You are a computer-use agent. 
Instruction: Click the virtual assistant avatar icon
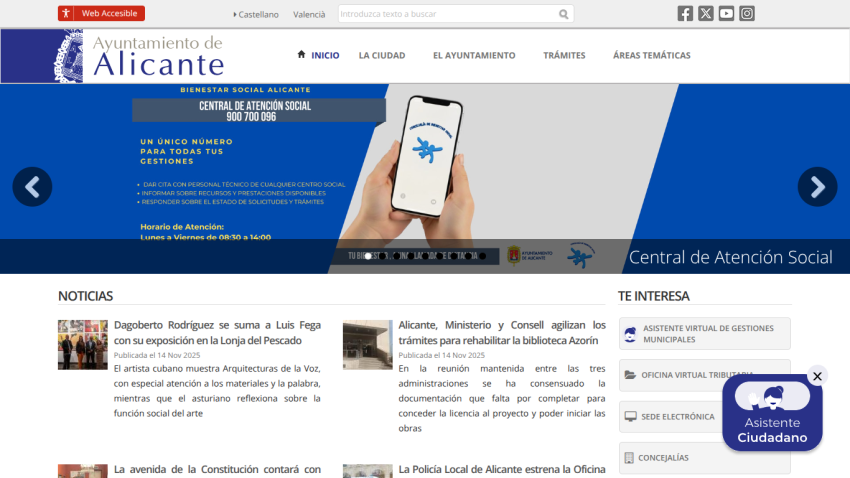630,334
